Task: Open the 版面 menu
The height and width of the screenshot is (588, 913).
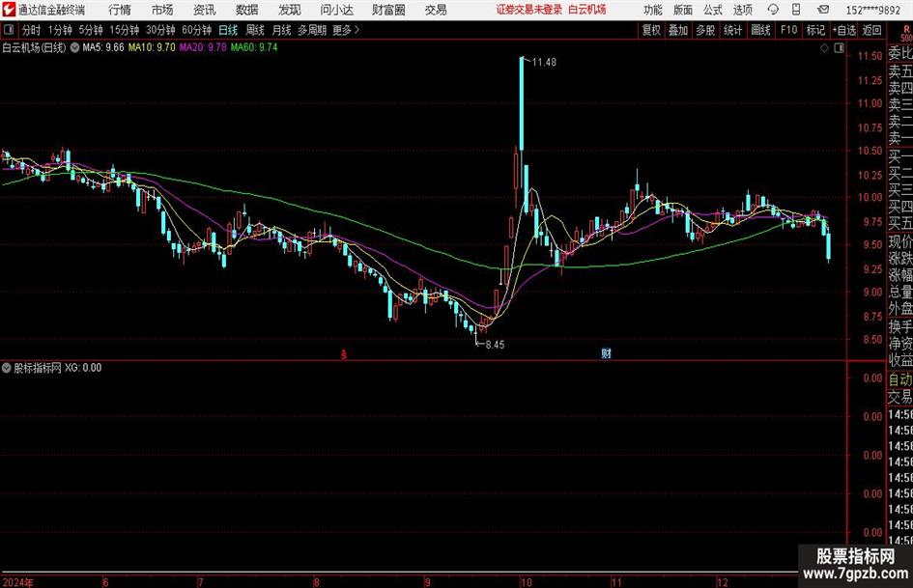Action: (683, 10)
